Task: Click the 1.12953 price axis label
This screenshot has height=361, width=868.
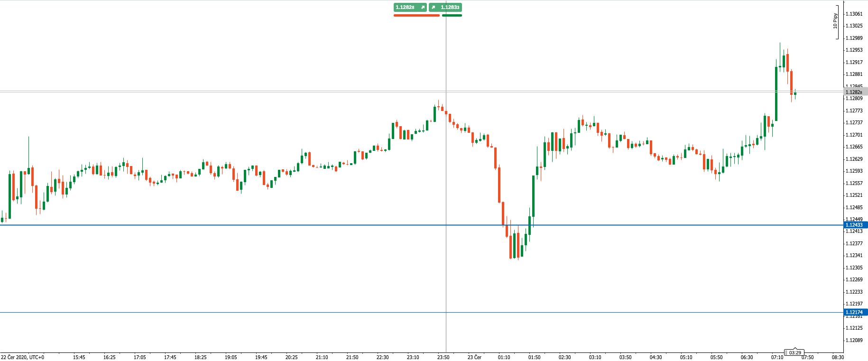Action: (x=854, y=50)
